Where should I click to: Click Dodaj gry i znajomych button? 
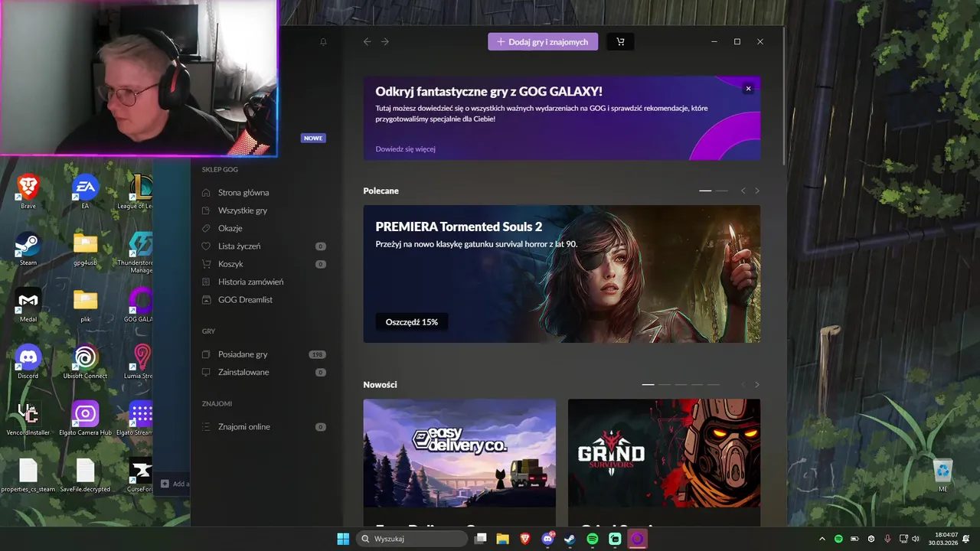[543, 42]
